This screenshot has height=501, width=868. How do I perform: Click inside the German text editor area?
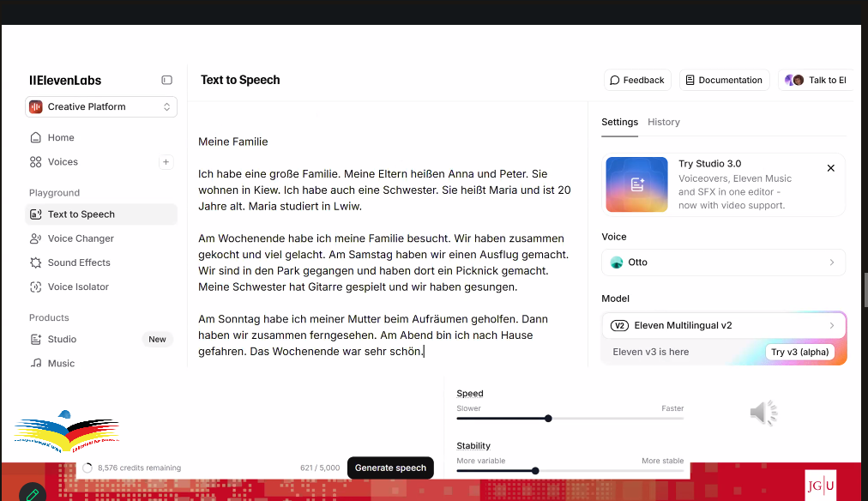pos(386,257)
